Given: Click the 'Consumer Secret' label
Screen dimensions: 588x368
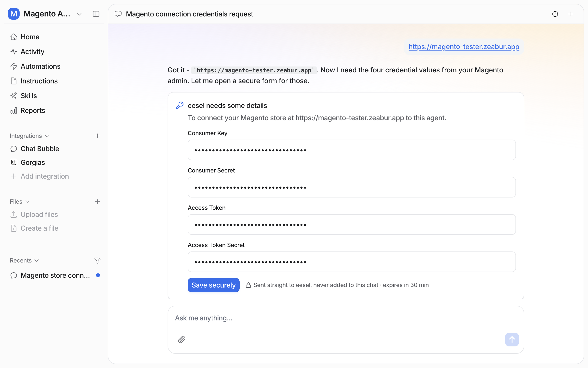Looking at the screenshot, I should pos(211,170).
